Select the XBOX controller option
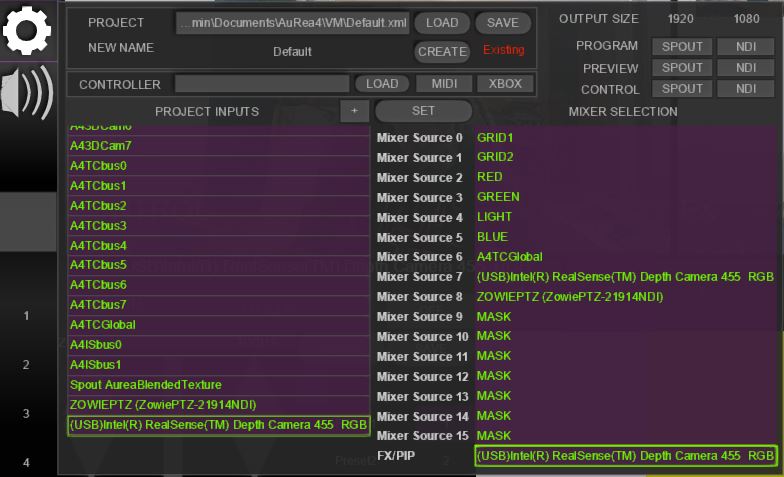Screen dimensions: 784x477 pos(504,84)
